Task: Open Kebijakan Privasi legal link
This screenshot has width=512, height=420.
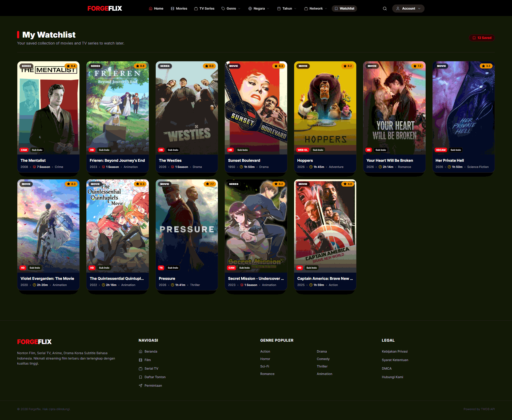Action: click(x=395, y=352)
